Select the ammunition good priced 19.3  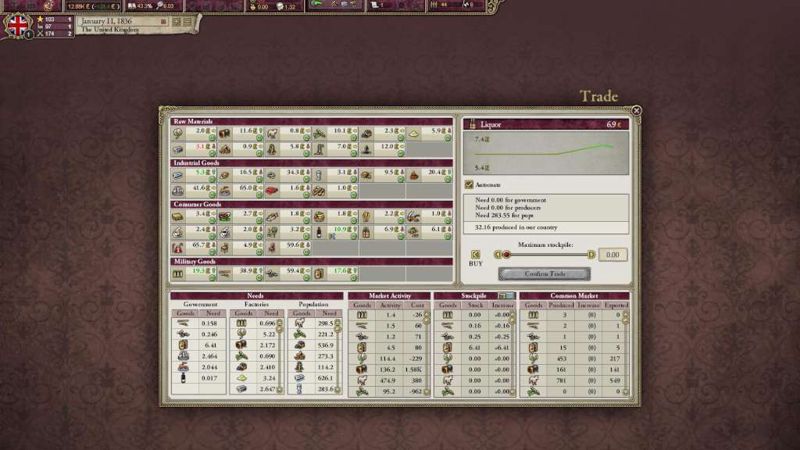click(193, 274)
